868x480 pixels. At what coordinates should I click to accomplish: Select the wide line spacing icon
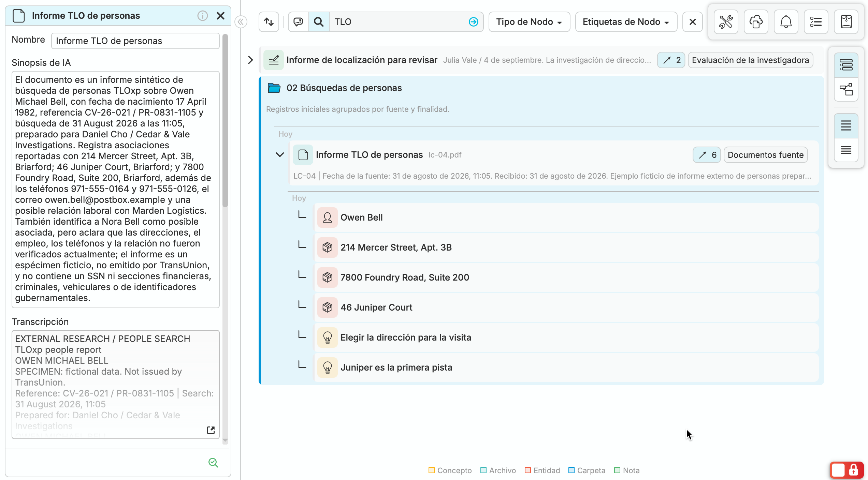(846, 125)
